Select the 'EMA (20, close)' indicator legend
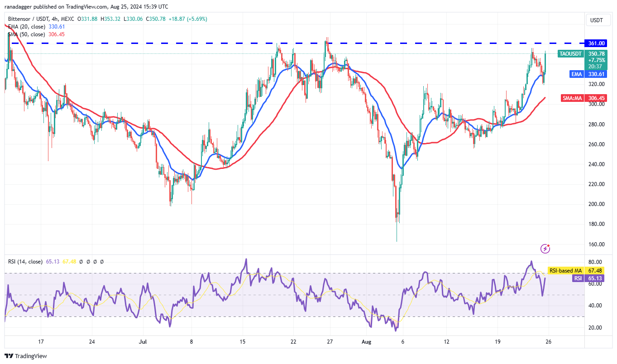This screenshot has width=617, height=364. coord(27,27)
